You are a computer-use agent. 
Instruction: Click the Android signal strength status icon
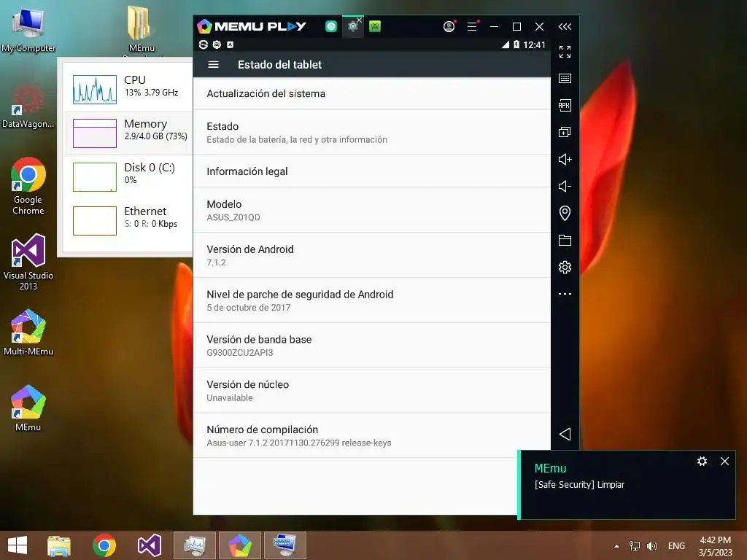click(x=505, y=44)
